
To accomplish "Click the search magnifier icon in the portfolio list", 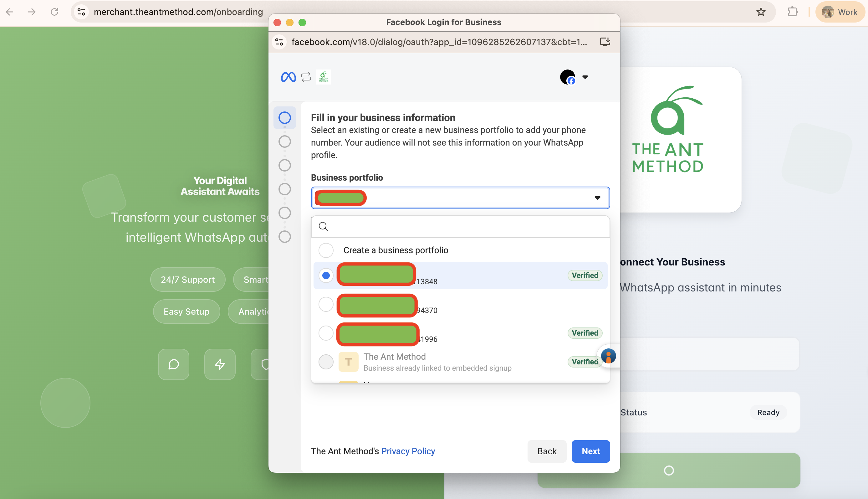I will [x=323, y=227].
